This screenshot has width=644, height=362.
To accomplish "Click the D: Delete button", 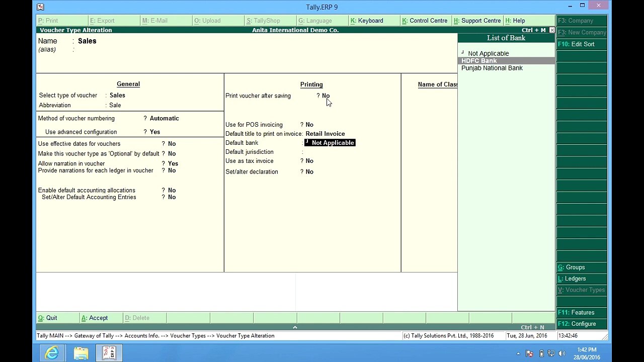I will click(x=144, y=318).
